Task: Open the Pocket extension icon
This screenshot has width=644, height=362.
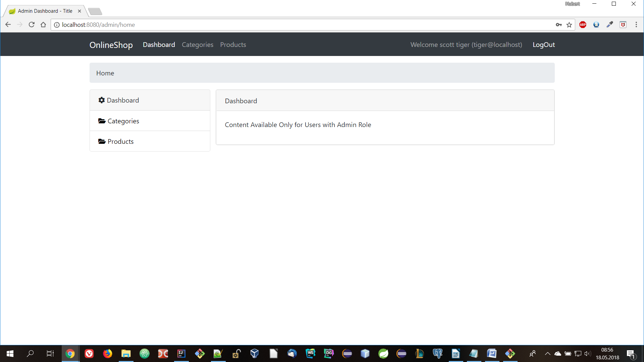Action: 623,25
